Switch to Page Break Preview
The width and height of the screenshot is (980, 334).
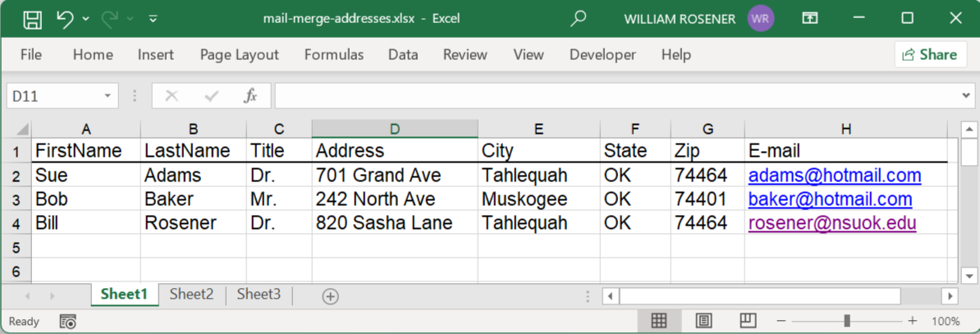click(747, 321)
